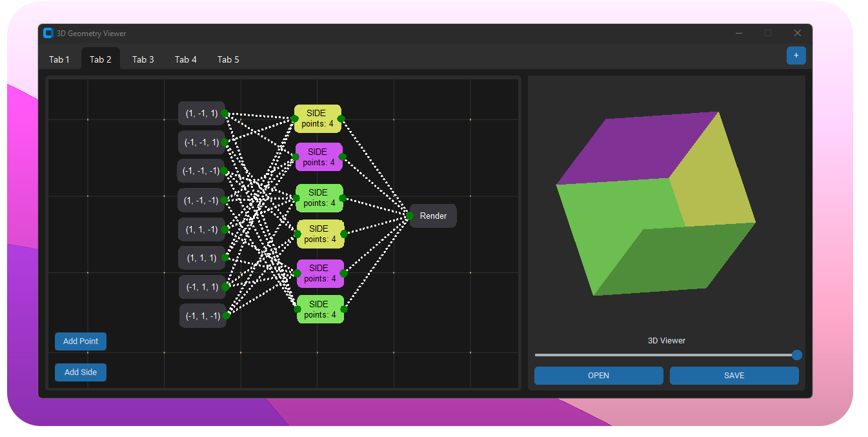Click the bottom green SIDE node
Screen dimensions: 868x437
pyautogui.click(x=319, y=309)
